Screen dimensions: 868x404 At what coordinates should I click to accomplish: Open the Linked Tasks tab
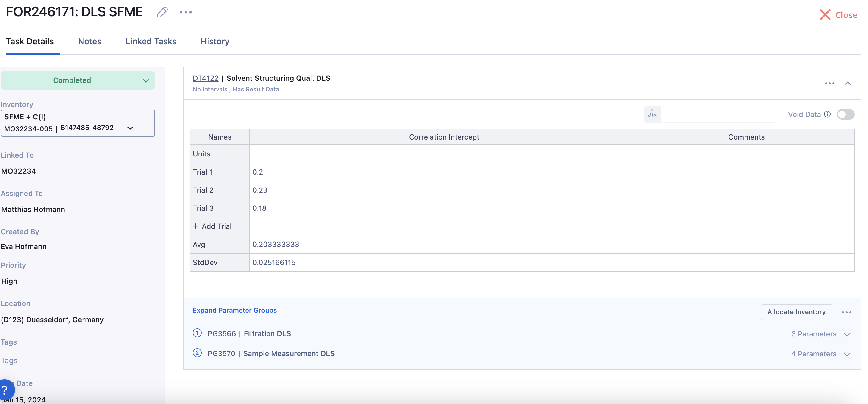coord(151,42)
